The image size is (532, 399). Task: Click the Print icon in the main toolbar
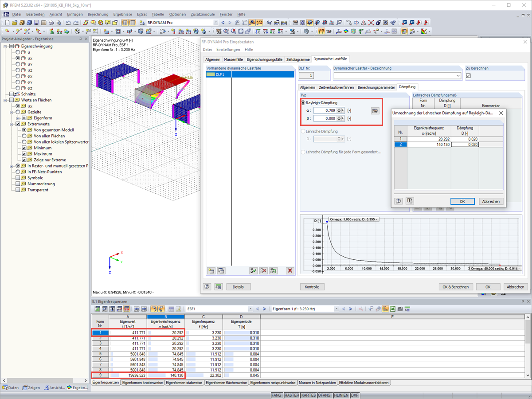51,22
